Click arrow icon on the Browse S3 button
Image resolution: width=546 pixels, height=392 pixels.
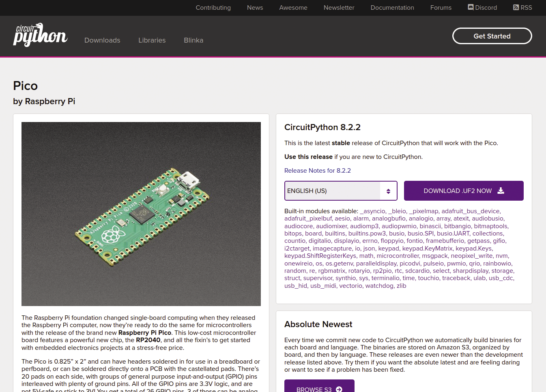point(339,389)
